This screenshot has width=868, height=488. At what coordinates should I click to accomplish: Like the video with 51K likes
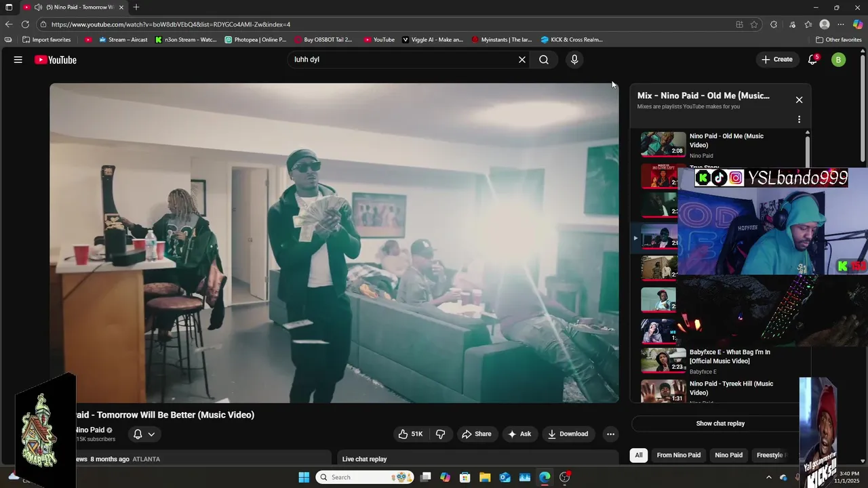click(x=411, y=434)
